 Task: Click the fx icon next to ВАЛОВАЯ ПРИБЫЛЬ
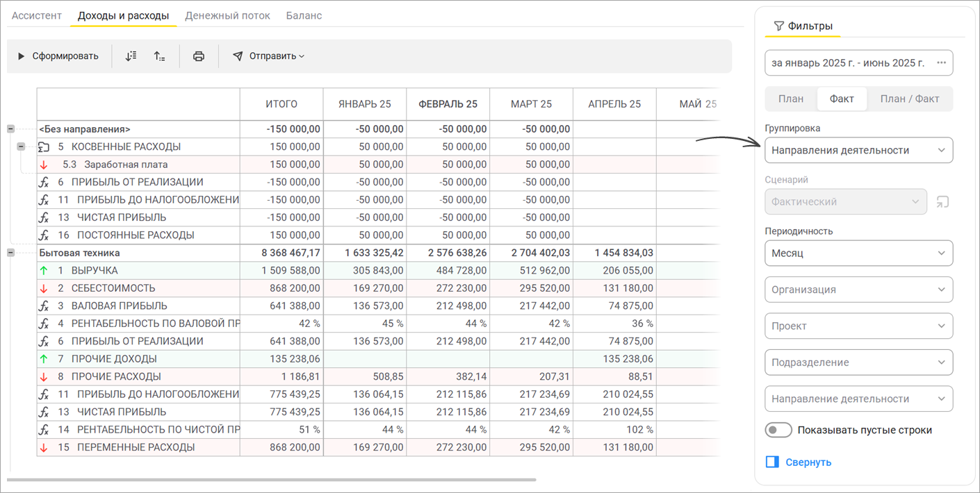pos(44,306)
